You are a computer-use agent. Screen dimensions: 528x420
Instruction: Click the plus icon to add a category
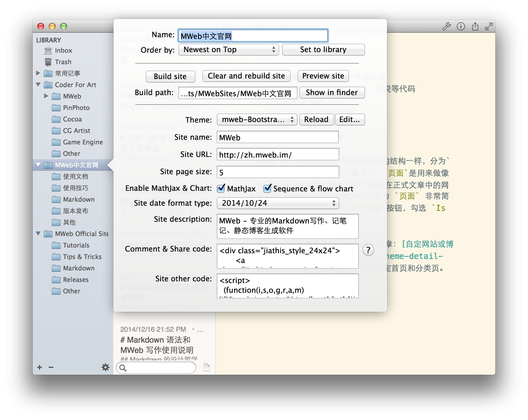coord(40,367)
